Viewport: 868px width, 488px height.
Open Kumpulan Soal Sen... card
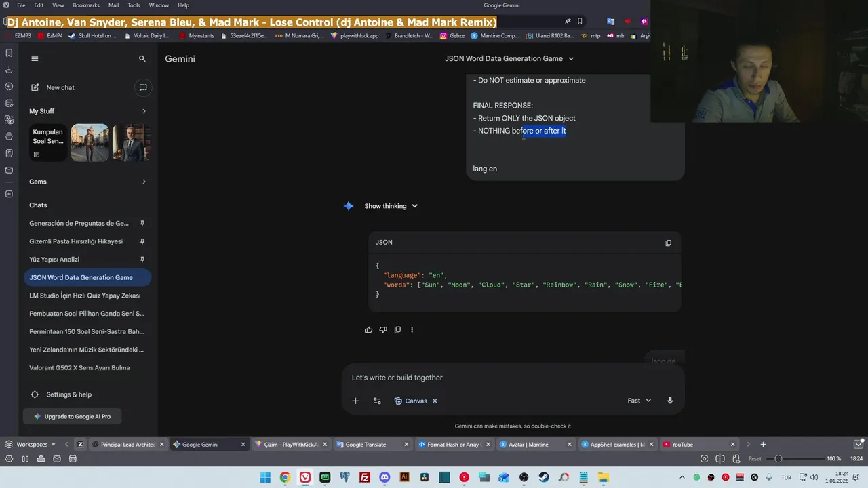click(x=48, y=142)
